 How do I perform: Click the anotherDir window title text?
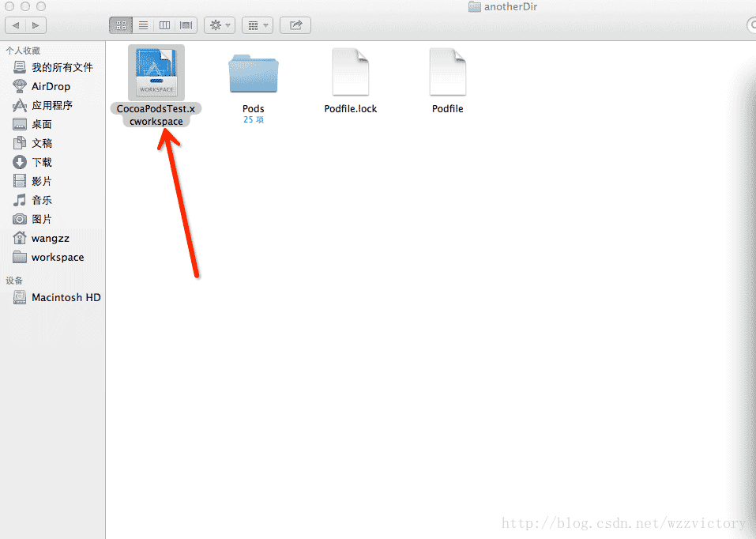(510, 7)
